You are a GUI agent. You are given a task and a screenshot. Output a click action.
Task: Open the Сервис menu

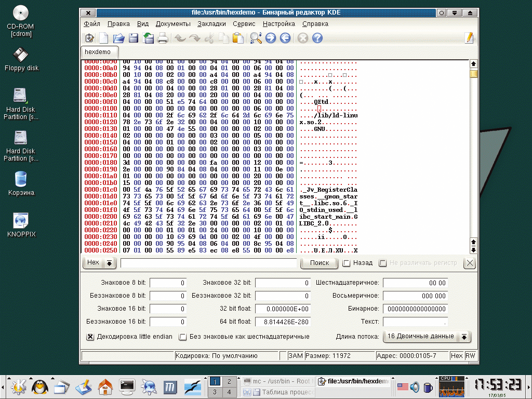click(x=244, y=24)
